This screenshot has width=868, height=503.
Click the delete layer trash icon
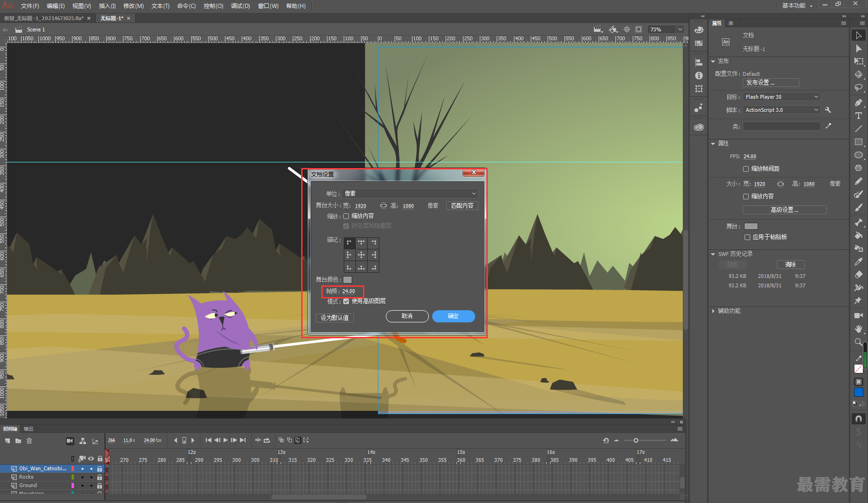coord(29,441)
